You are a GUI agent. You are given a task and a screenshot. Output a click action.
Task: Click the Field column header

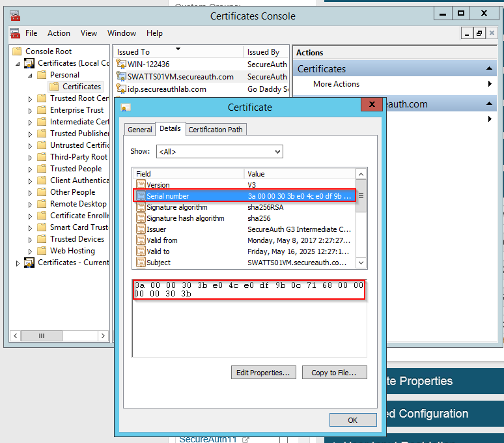coord(188,174)
